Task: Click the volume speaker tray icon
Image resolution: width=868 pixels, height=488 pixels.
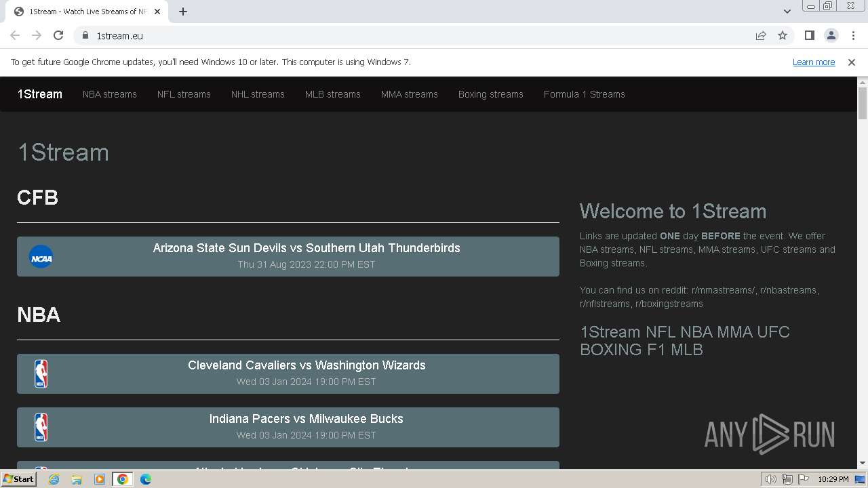Action: click(x=771, y=479)
